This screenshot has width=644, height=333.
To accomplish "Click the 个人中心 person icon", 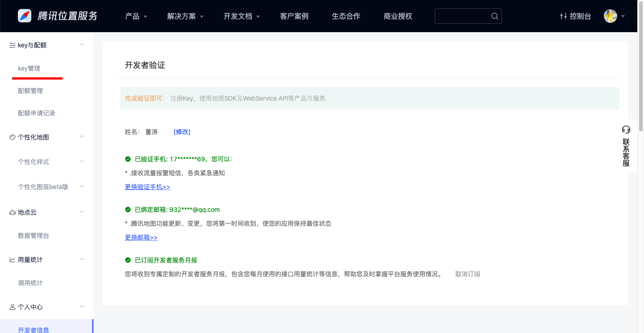I will pos(12,307).
